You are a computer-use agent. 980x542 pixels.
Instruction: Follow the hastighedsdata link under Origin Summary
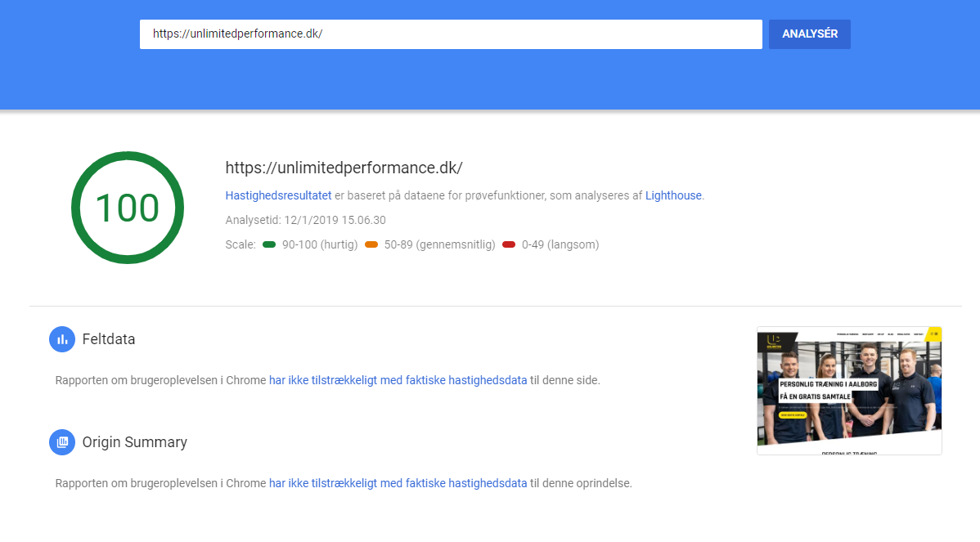[x=398, y=483]
